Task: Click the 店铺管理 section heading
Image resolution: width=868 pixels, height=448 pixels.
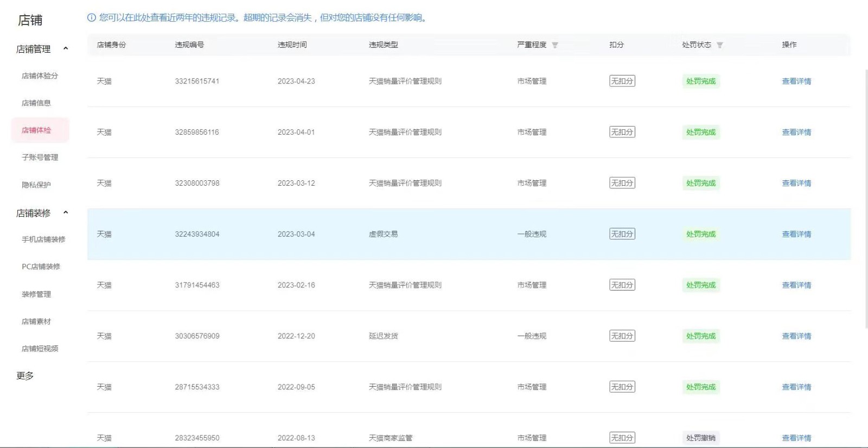Action: (x=34, y=49)
